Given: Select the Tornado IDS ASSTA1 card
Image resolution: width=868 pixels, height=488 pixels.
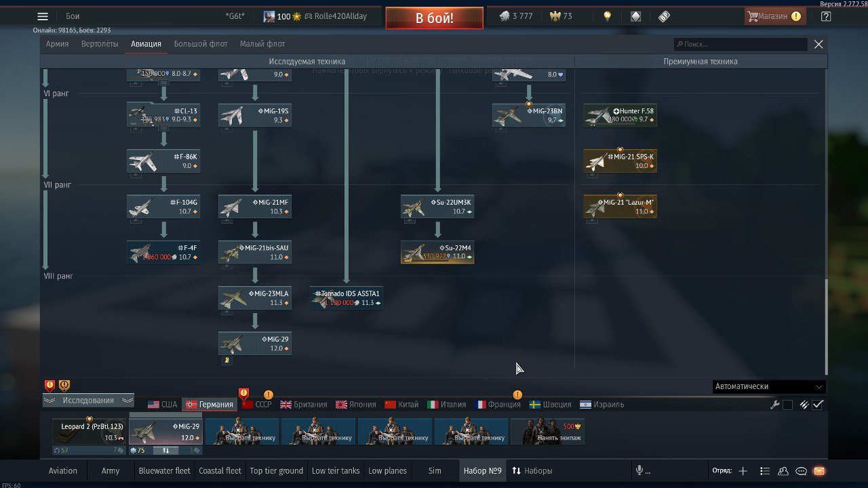Looking at the screenshot, I should (x=347, y=298).
